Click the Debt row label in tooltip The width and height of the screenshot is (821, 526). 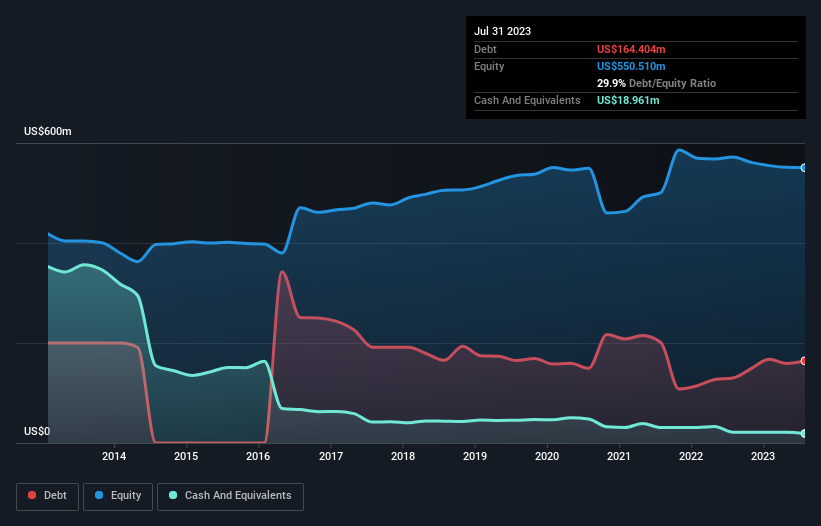485,49
